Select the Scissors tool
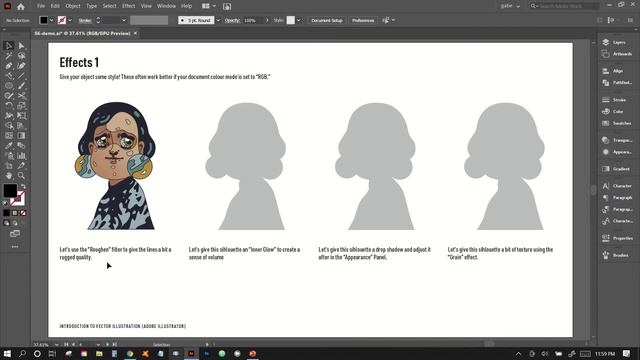The width and height of the screenshot is (640, 360). click(x=21, y=96)
